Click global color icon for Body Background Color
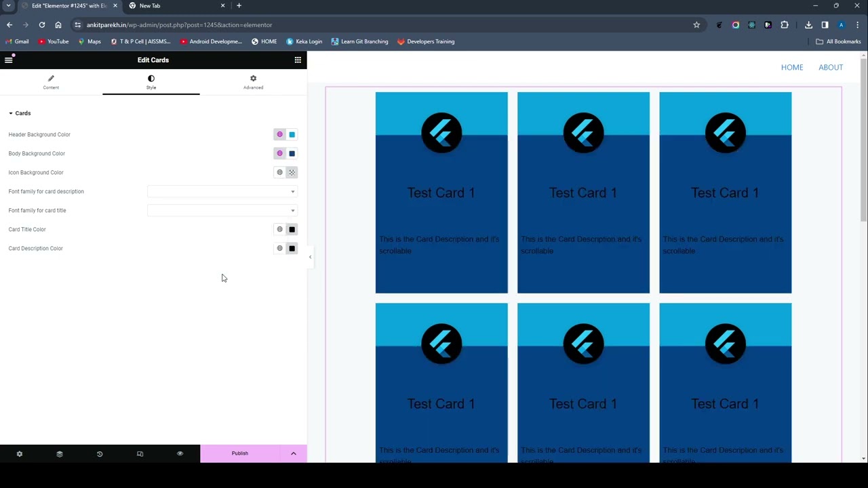The image size is (868, 488). [x=279, y=153]
